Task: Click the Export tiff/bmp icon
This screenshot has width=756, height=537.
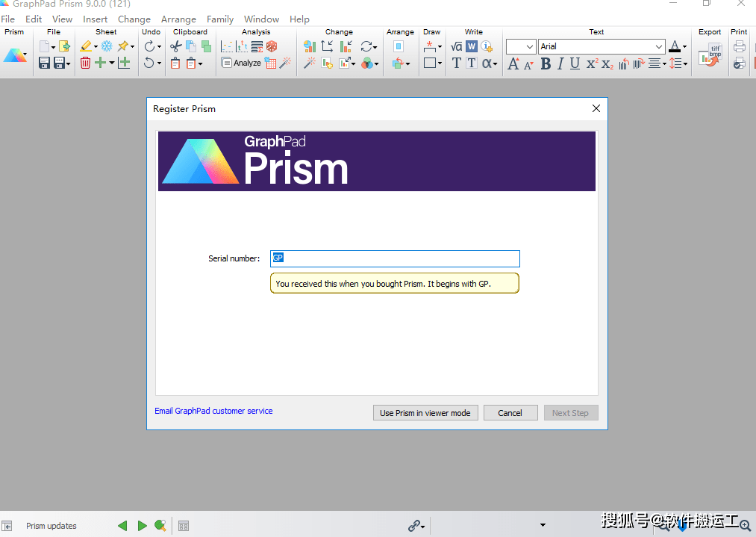Action: point(710,55)
